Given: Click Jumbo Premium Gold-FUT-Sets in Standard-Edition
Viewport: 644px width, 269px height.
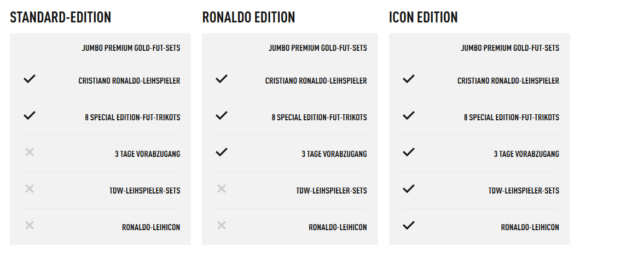Looking at the screenshot, I should pos(131,48).
